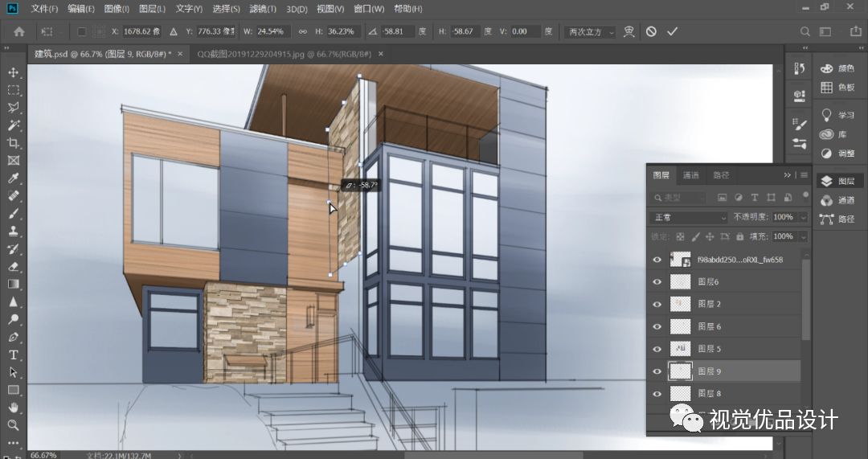Hide the f98abdd250 layer

(657, 260)
